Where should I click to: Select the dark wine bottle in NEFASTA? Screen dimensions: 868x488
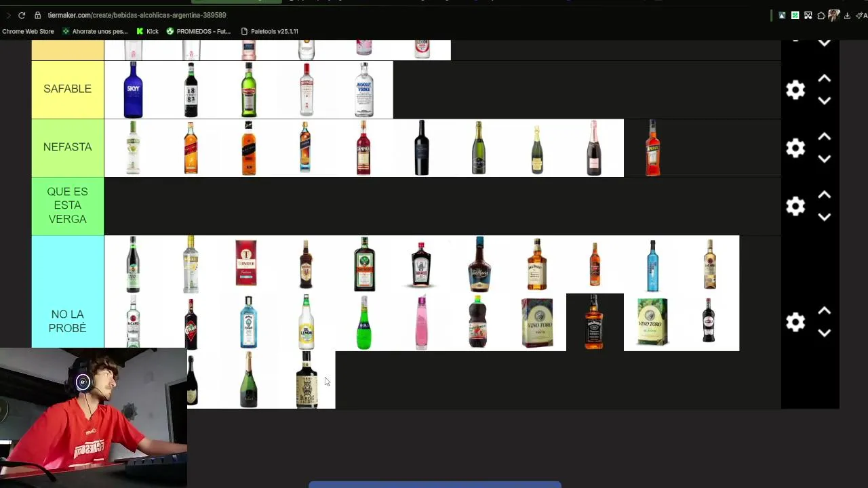pyautogui.click(x=422, y=148)
